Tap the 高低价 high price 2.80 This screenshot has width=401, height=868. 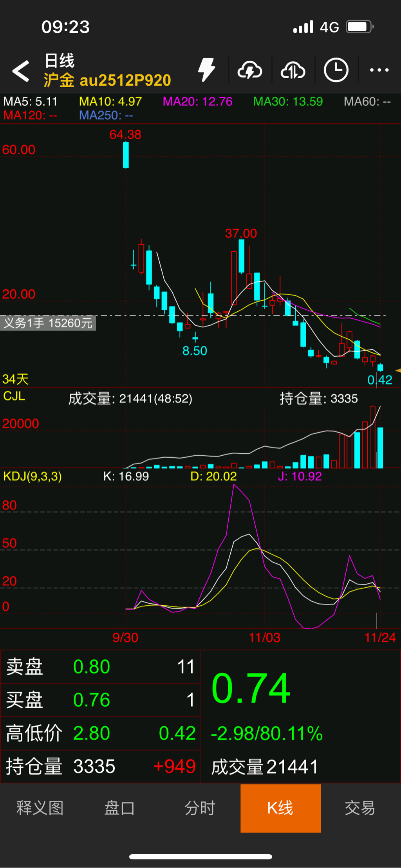click(92, 733)
